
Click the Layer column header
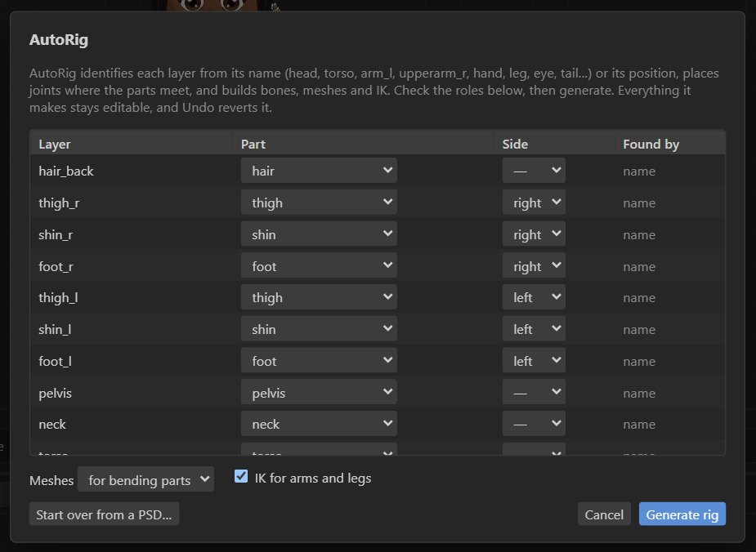[55, 144]
